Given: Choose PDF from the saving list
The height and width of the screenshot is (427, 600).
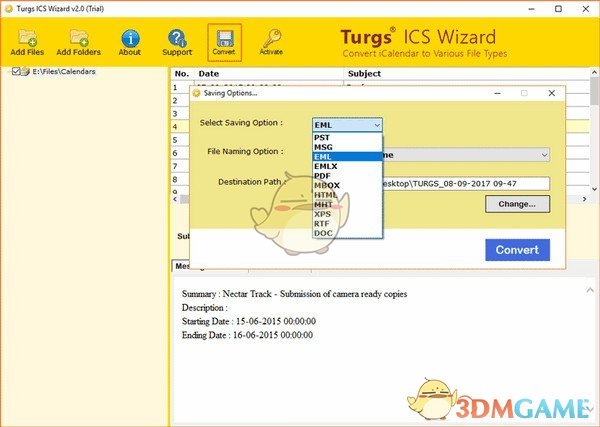Looking at the screenshot, I should (347, 176).
